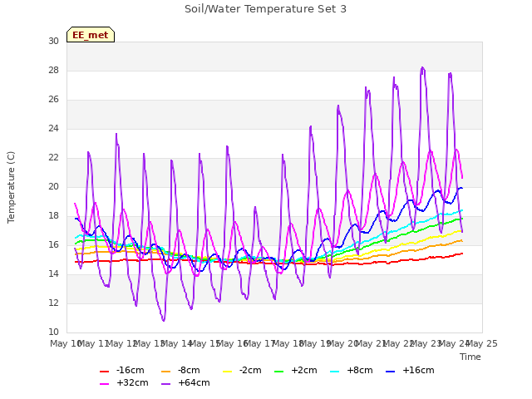Click the May 25 x-axis tick label
532x399 pixels.
pyautogui.click(x=482, y=344)
